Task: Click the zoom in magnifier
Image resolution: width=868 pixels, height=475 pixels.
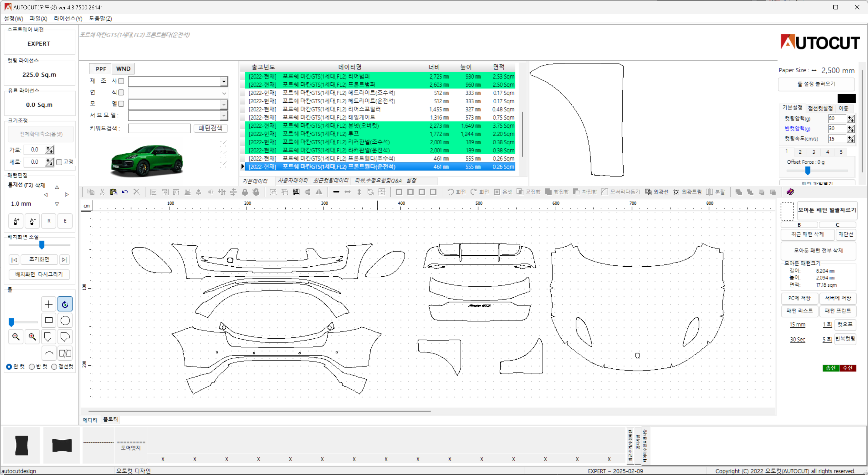Action: click(32, 337)
